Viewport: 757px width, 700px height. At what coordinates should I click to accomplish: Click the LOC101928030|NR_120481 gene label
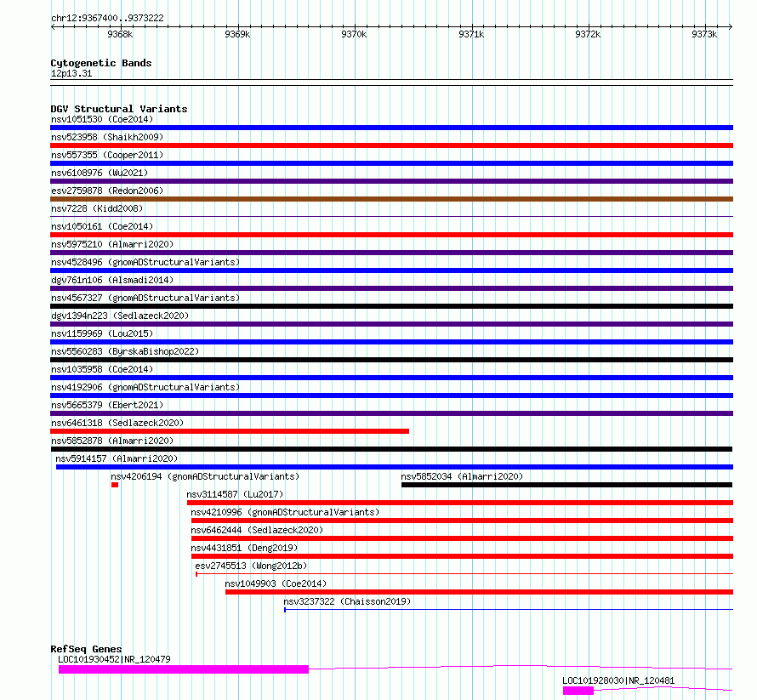(x=618, y=680)
